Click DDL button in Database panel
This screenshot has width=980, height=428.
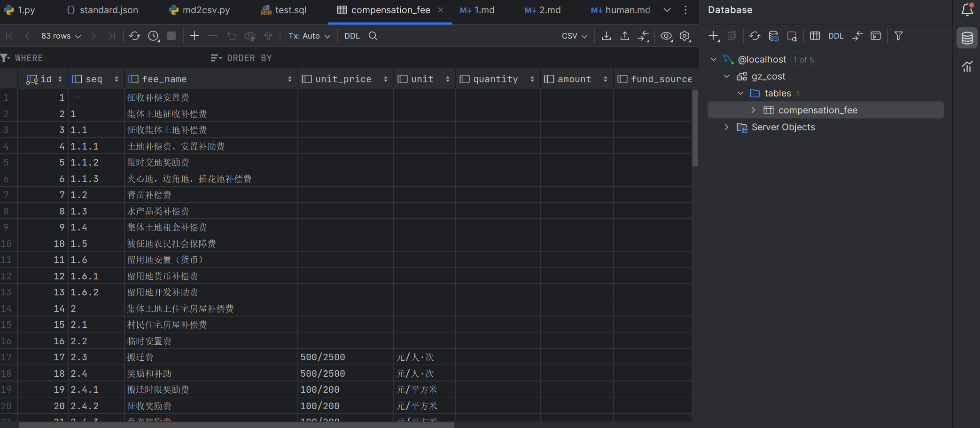pos(836,36)
